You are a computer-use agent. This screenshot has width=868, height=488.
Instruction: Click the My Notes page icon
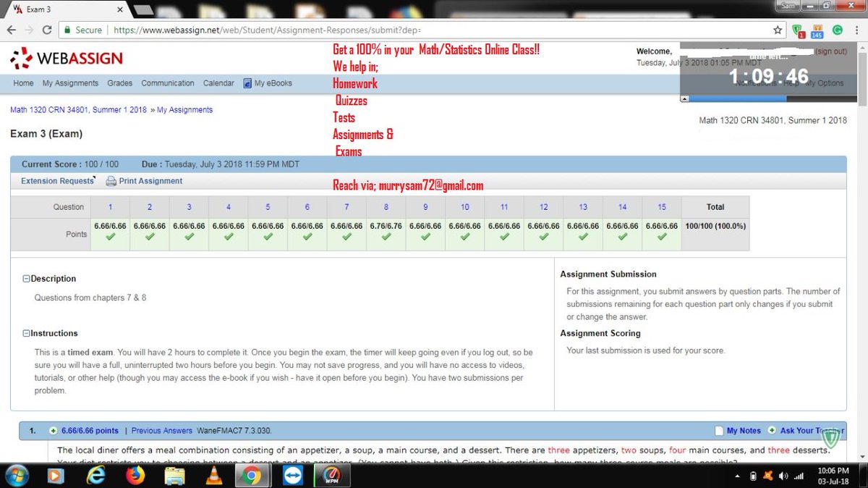point(719,431)
